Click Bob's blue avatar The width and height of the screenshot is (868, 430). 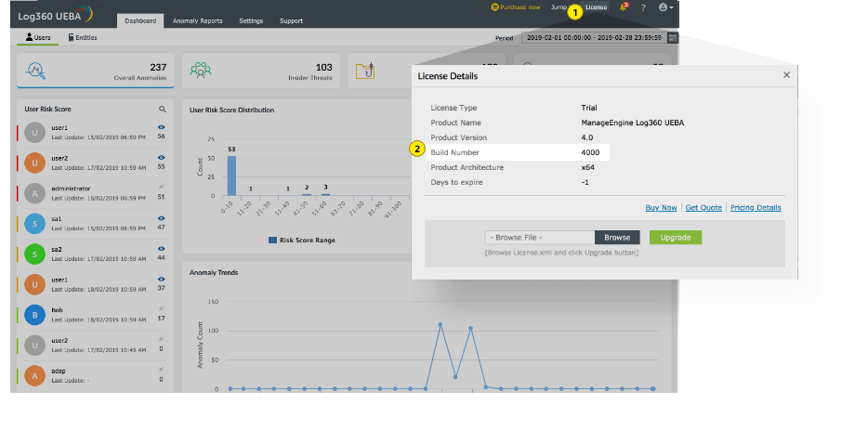click(35, 316)
